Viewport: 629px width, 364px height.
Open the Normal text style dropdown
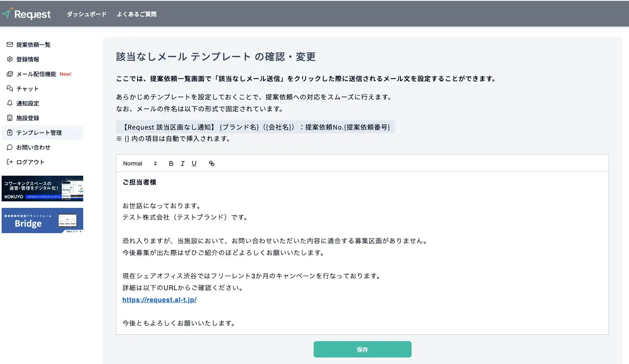coord(140,163)
